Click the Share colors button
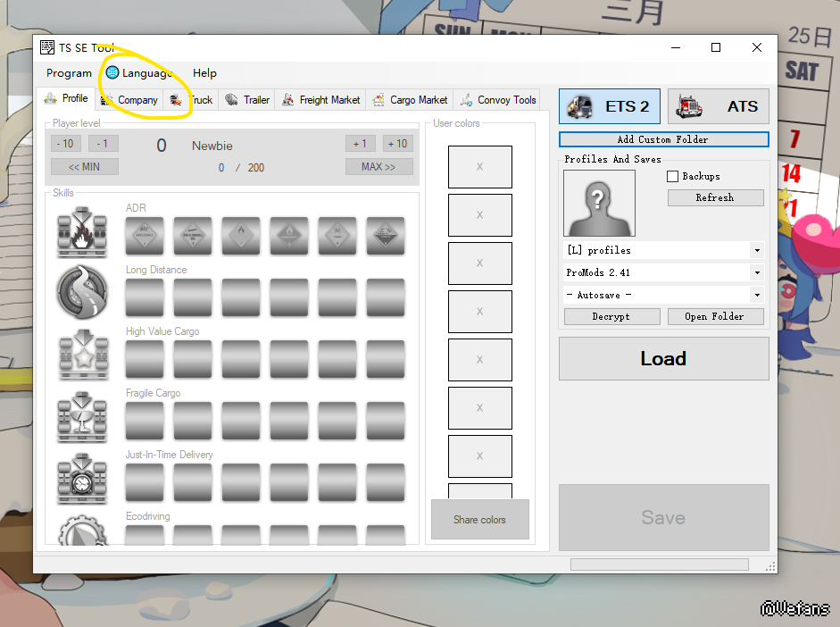Image resolution: width=840 pixels, height=627 pixels. coord(480,520)
